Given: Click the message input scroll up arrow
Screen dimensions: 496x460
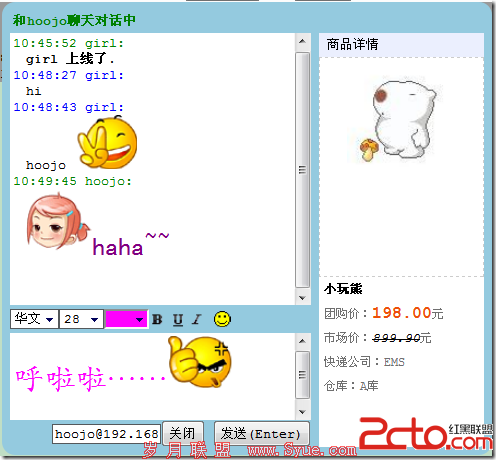Looking at the screenshot, I should (x=302, y=341).
